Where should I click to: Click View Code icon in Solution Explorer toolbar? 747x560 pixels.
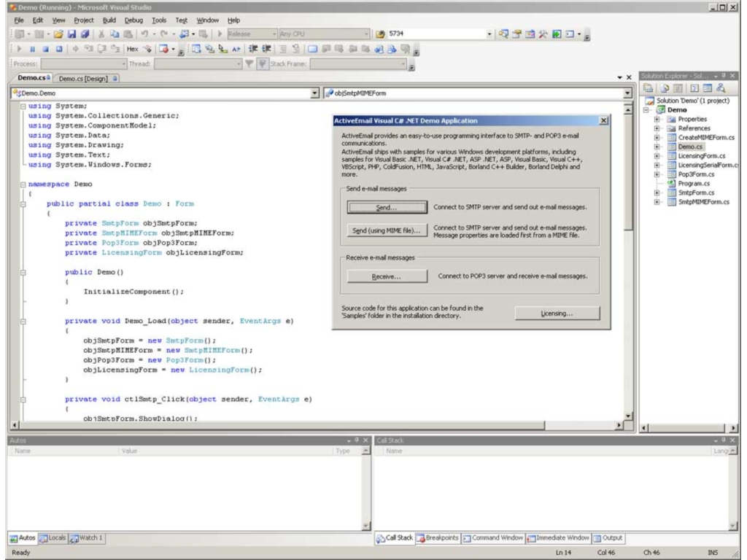coord(694,88)
